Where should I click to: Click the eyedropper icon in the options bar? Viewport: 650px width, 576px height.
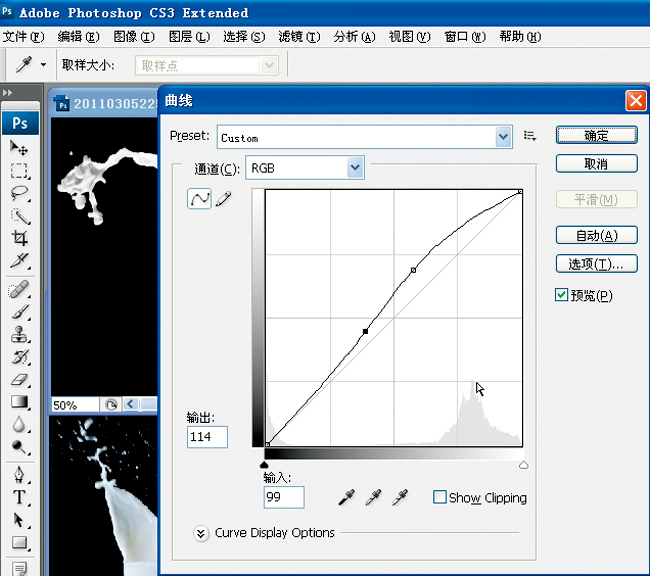[24, 65]
